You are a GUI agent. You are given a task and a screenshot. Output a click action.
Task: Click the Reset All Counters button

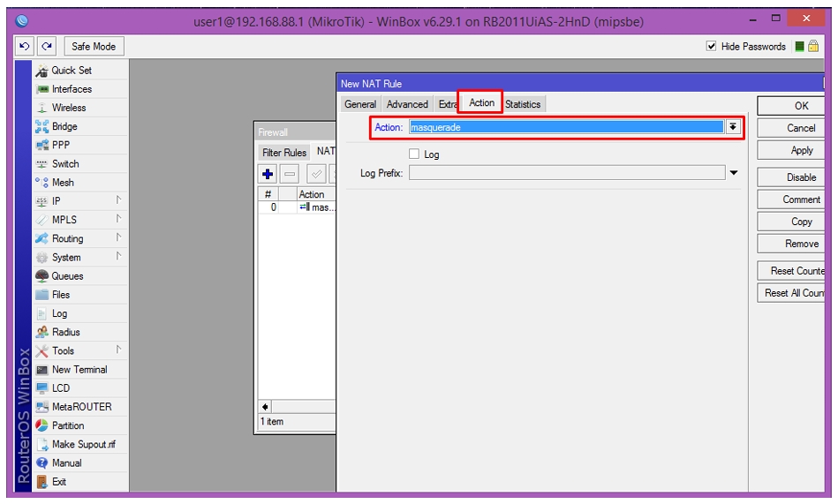(x=791, y=293)
